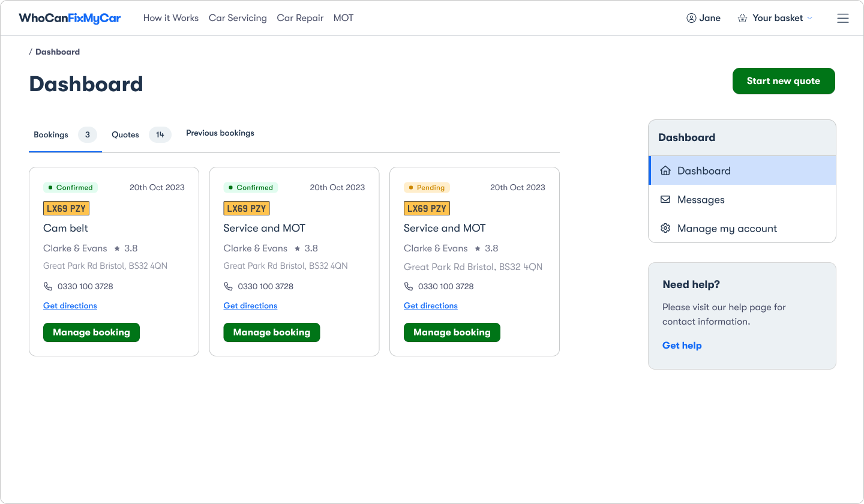Click the LX69 PZY registration plate badge
The width and height of the screenshot is (864, 504).
66,208
